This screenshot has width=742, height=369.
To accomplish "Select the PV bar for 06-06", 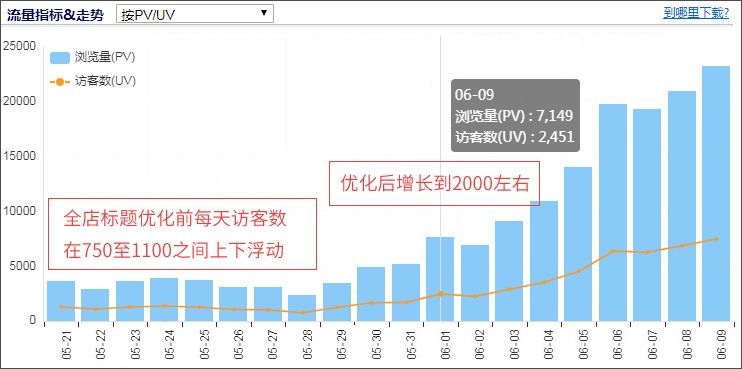I will 613,212.
